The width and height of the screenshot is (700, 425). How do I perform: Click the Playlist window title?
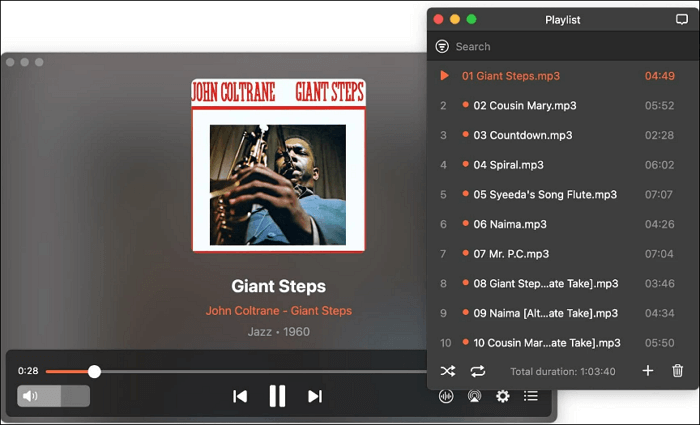coord(562,20)
